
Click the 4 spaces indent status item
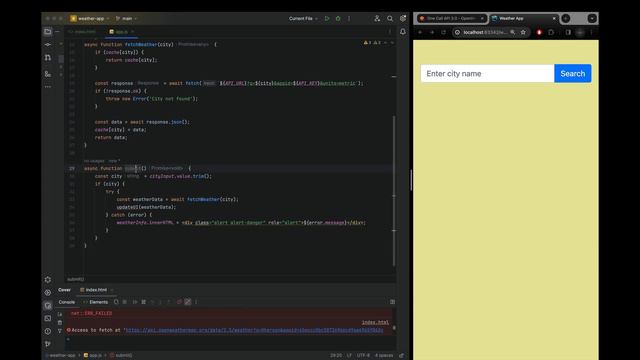(384, 356)
